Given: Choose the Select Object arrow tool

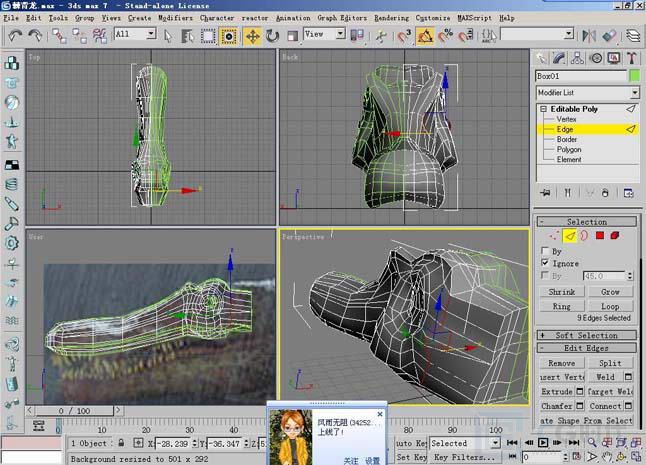Looking at the screenshot, I should [x=168, y=36].
